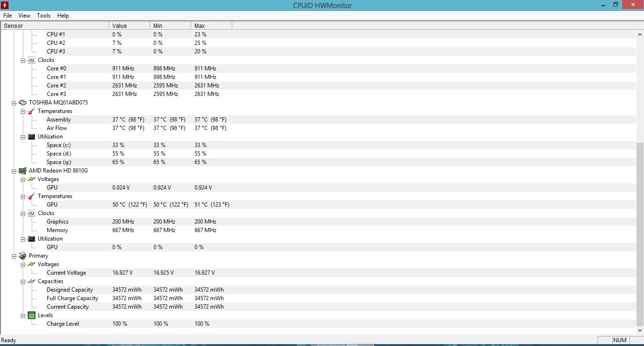Screen dimensions: 644x346
Task: Click the vertical scrollbar up arrow
Action: coord(640,35)
